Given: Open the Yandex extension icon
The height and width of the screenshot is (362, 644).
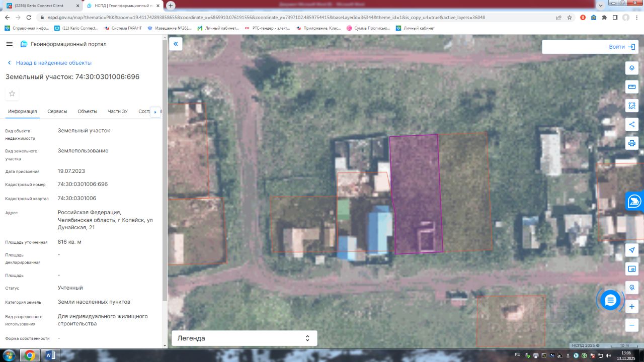Looking at the screenshot, I should coord(583,17).
